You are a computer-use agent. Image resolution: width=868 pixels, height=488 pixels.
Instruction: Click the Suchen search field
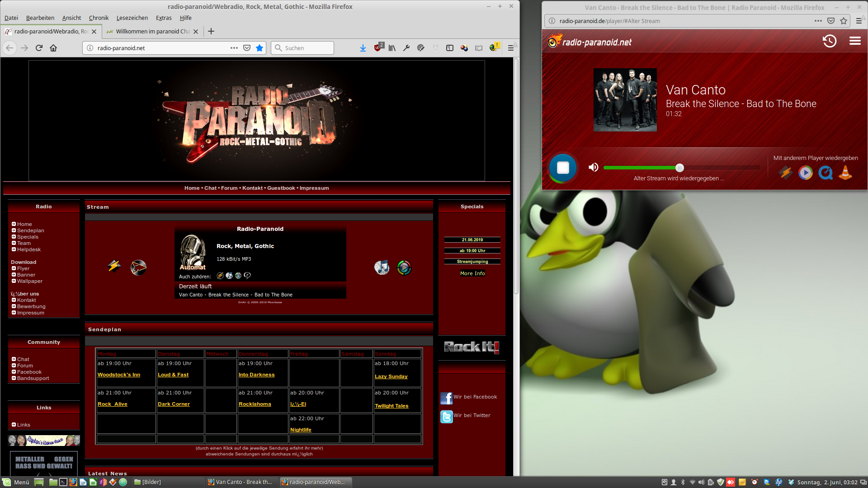302,48
